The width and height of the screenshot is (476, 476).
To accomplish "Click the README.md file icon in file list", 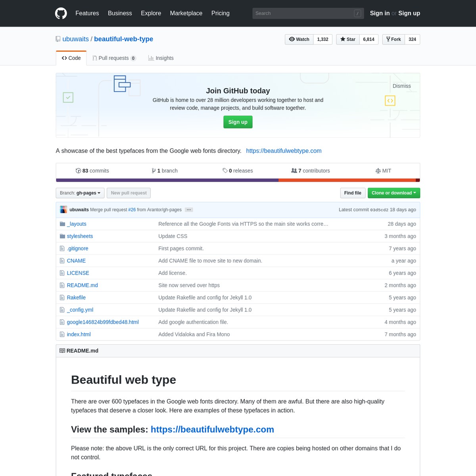I will pos(62,286).
